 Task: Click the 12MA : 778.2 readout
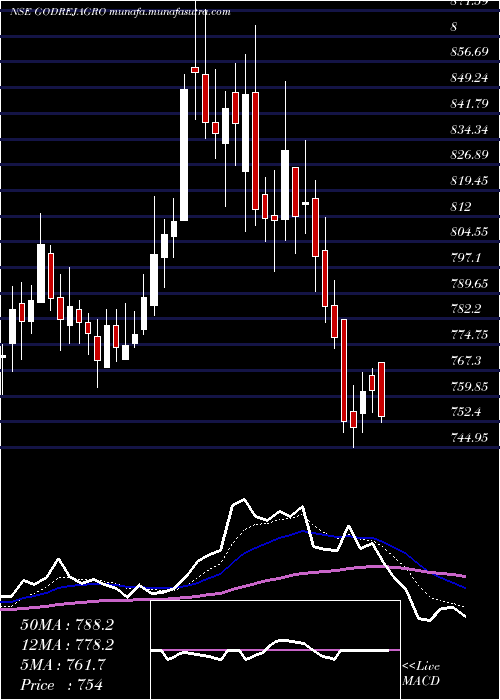[67, 645]
